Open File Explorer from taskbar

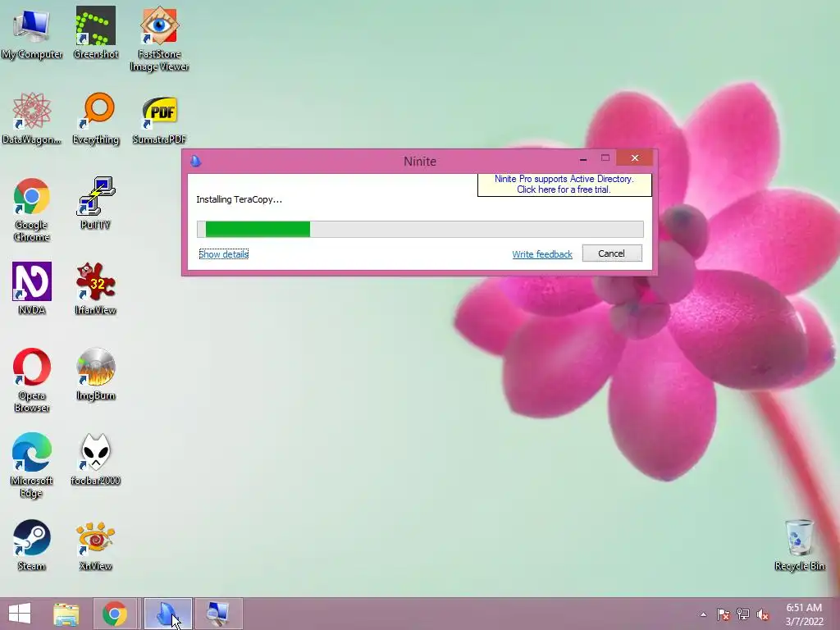(66, 614)
